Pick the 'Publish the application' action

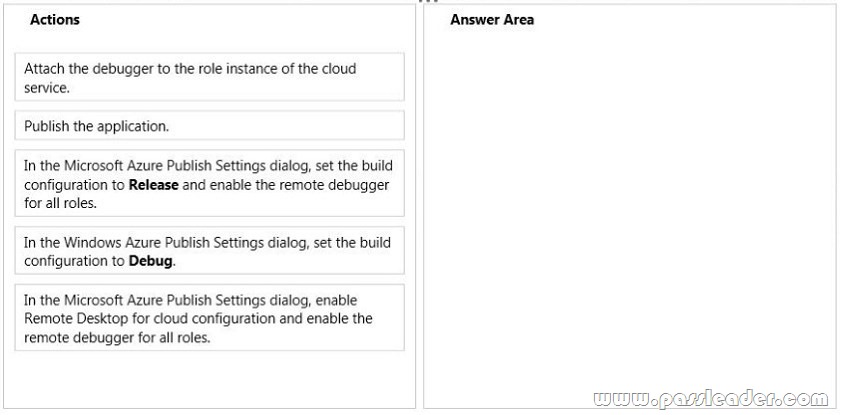point(209,125)
